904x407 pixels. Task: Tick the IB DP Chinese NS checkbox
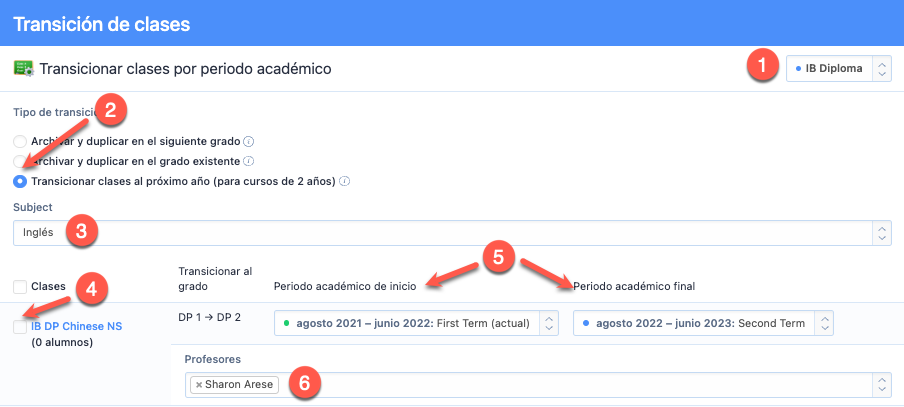[21, 326]
